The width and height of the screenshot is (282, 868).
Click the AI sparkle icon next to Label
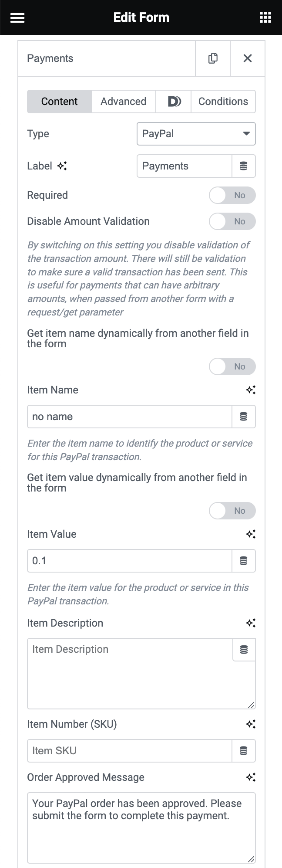(x=62, y=166)
